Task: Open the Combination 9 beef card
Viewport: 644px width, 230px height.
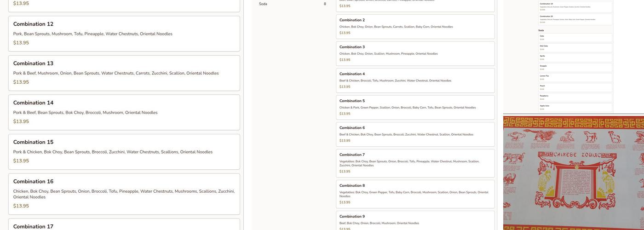Action: (415, 220)
